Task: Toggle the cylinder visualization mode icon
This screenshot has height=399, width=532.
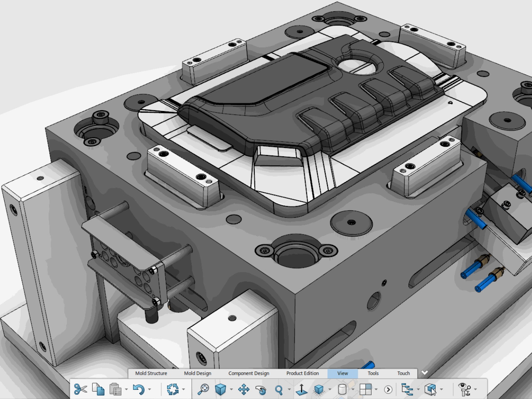Action: pos(342,389)
